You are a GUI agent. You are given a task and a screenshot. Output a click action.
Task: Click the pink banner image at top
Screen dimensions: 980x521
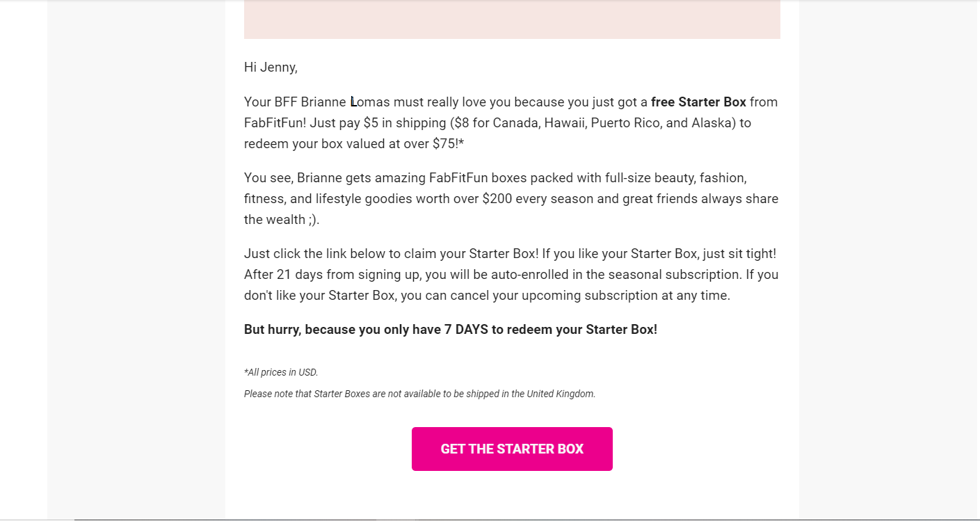pos(512,19)
